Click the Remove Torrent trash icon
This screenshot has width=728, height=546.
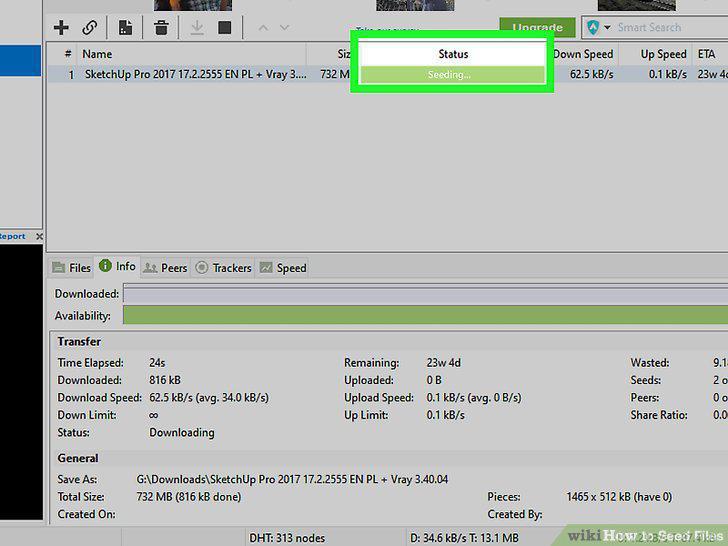pyautogui.click(x=161, y=28)
